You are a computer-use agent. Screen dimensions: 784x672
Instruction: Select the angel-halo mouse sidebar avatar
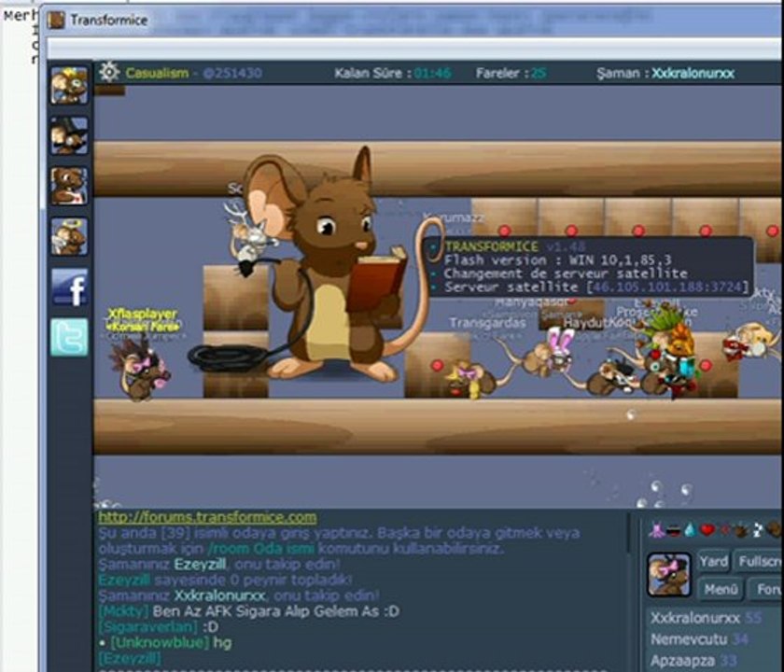point(69,236)
